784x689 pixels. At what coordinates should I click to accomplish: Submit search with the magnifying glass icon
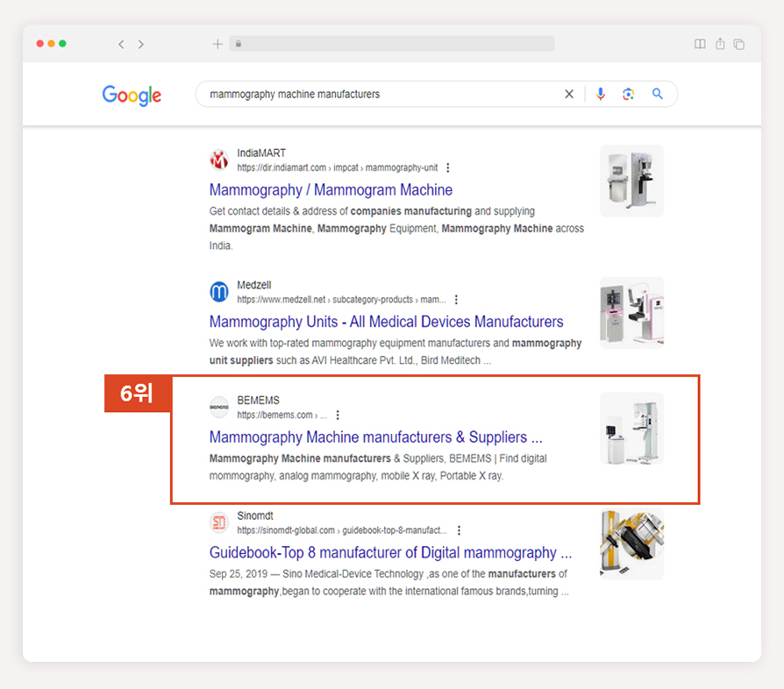pos(658,94)
